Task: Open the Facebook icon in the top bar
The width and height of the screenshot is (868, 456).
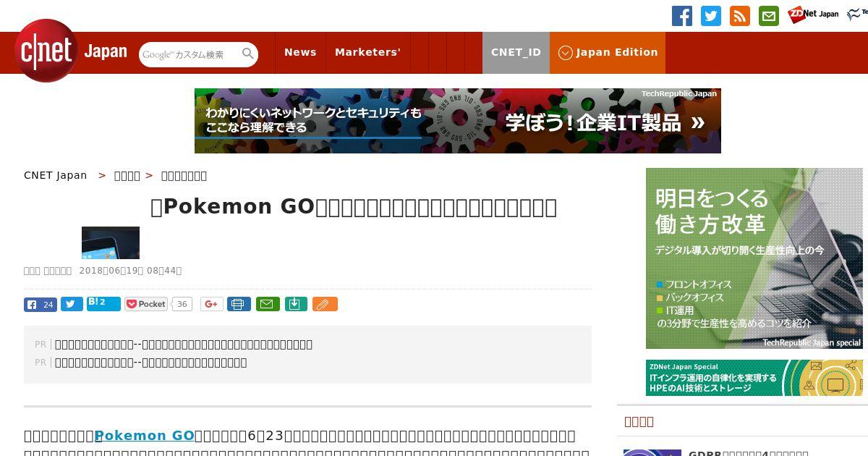Action: [x=682, y=16]
